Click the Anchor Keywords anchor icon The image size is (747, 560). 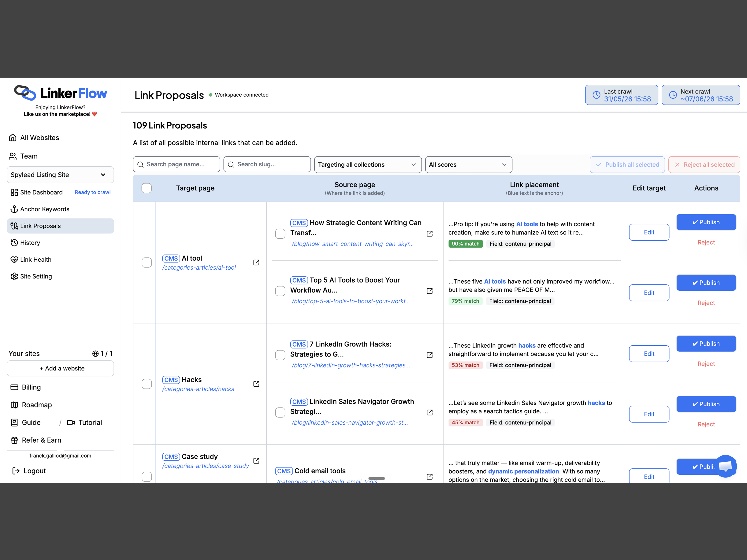[x=14, y=209]
